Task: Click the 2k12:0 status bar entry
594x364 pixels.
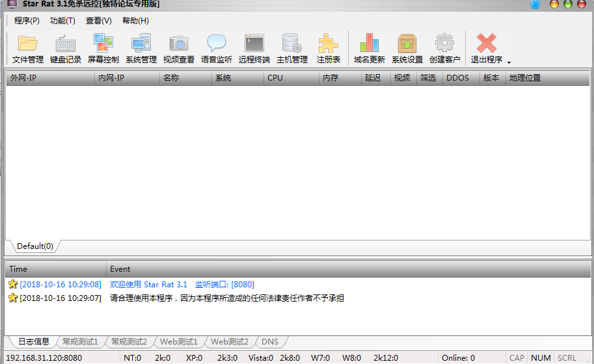Action: click(386, 358)
